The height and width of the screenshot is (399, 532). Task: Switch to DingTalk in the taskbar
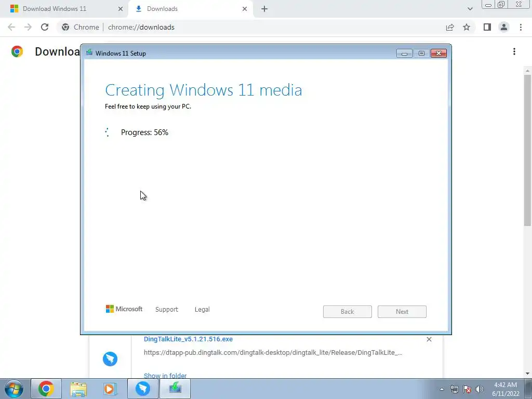(143, 389)
